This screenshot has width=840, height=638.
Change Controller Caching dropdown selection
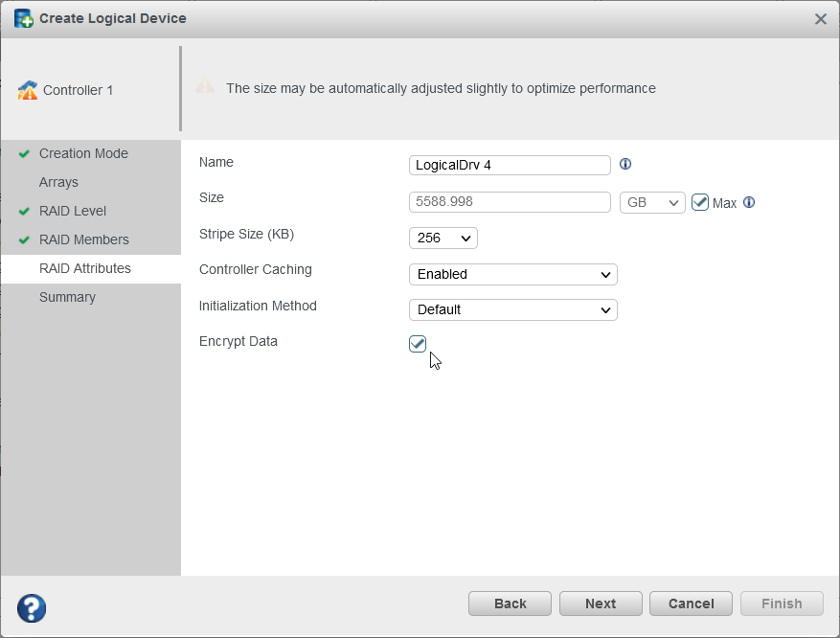[x=512, y=274]
